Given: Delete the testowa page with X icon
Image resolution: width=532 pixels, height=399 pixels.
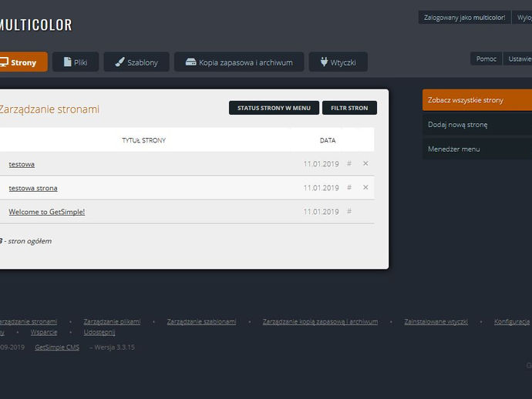Looking at the screenshot, I should [x=365, y=163].
